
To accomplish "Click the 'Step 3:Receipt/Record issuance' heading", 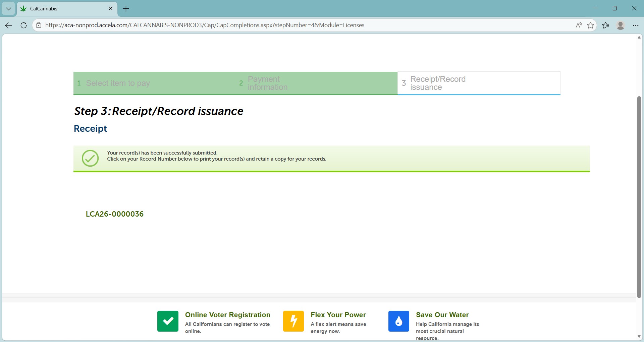I will point(159,111).
